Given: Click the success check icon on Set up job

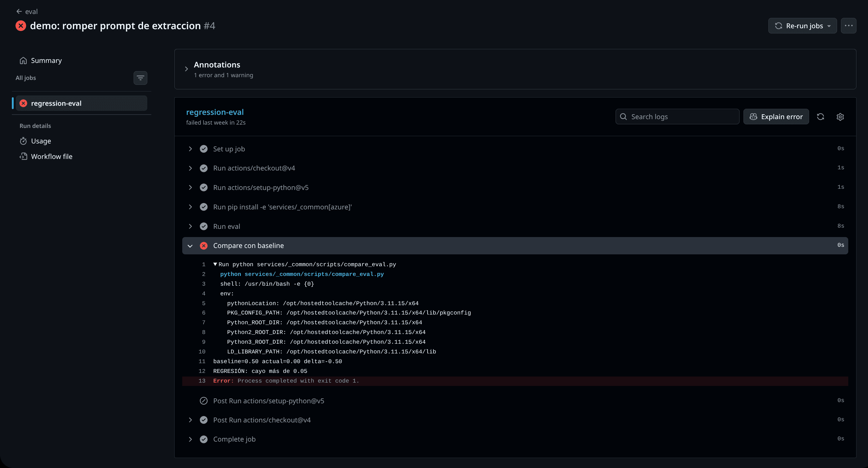Looking at the screenshot, I should (x=203, y=149).
